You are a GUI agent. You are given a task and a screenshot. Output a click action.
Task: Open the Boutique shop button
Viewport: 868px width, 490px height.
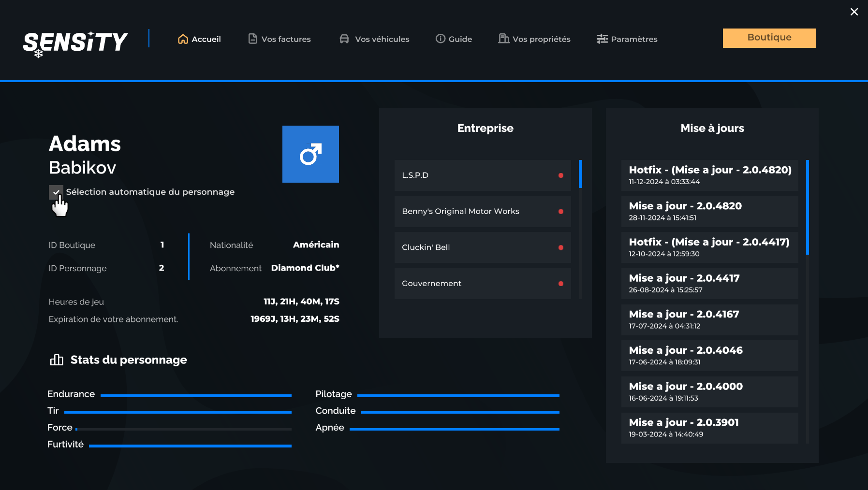click(x=769, y=38)
